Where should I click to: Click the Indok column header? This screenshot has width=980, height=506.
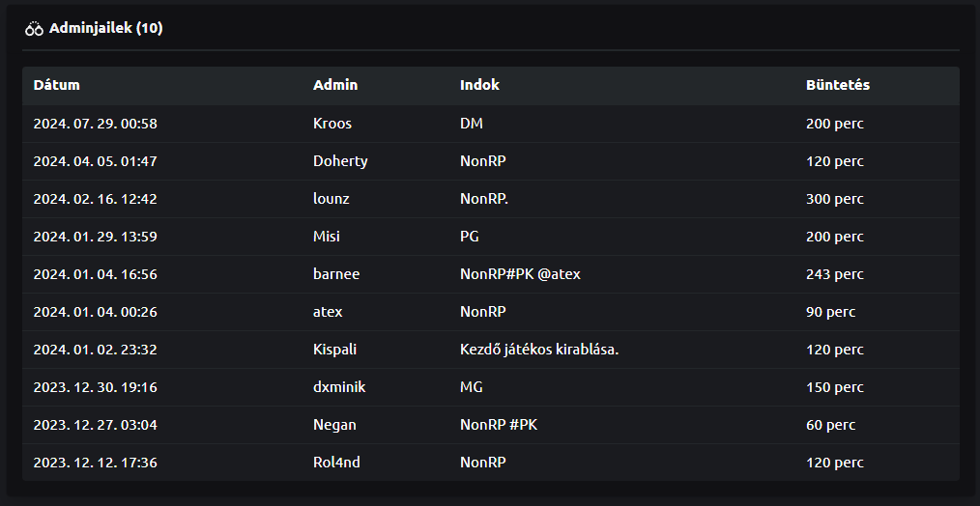click(479, 85)
